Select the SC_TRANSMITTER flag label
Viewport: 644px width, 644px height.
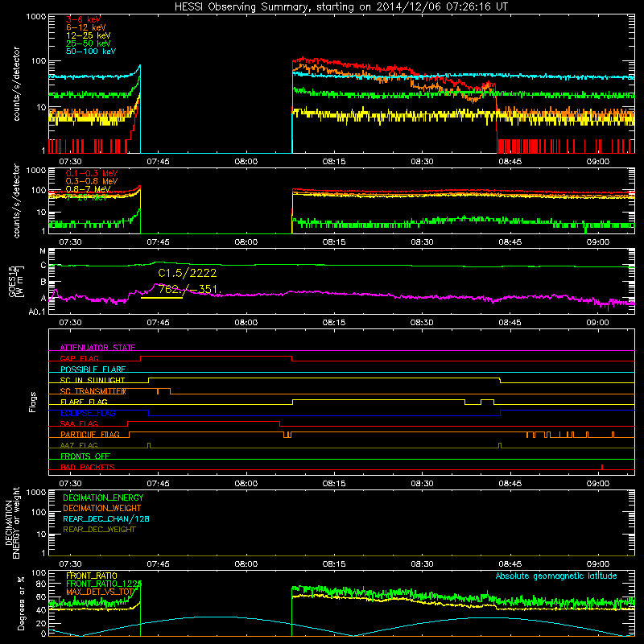93,391
